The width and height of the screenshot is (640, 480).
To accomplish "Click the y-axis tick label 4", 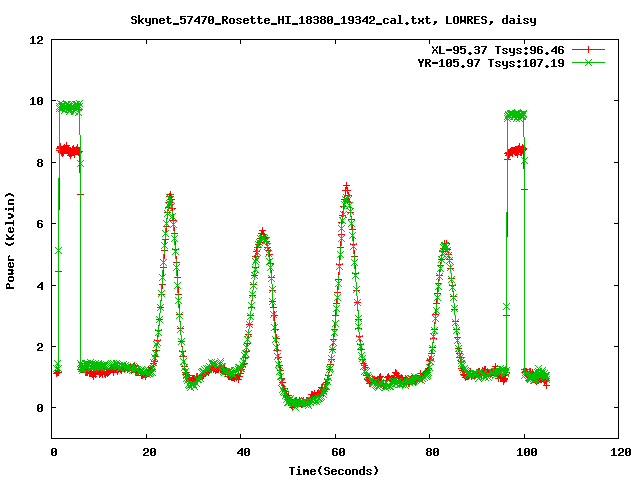I will pos(40,286).
